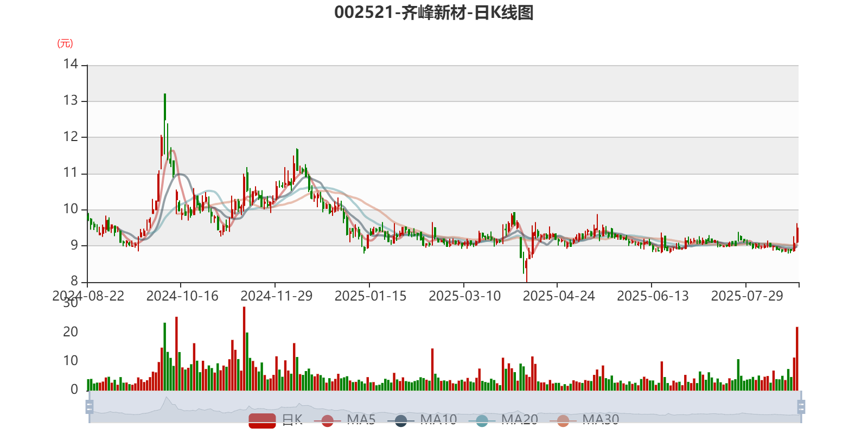Click the 2025-03-10 date axis label
This screenshot has width=868, height=434.
click(464, 296)
